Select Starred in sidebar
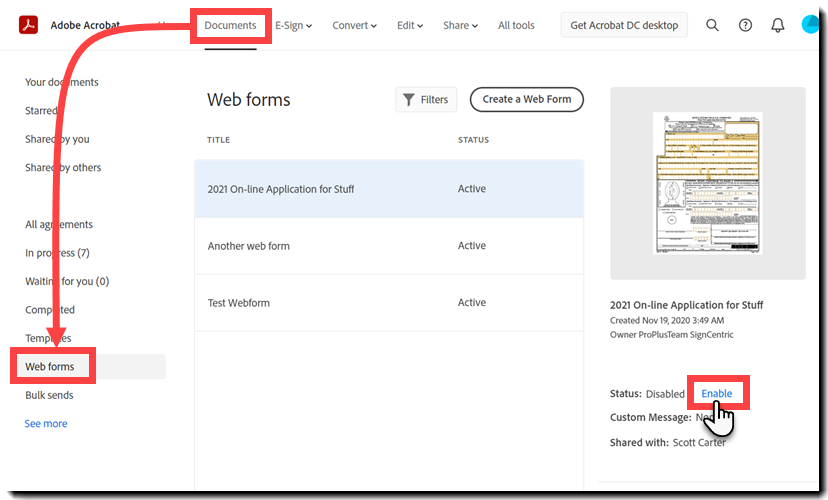The image size is (828, 500). [41, 110]
